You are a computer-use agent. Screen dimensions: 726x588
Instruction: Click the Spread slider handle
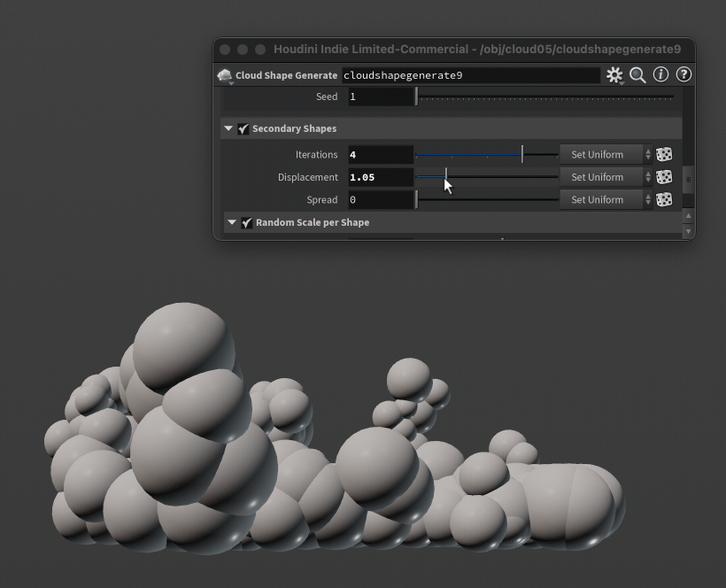coord(417,199)
